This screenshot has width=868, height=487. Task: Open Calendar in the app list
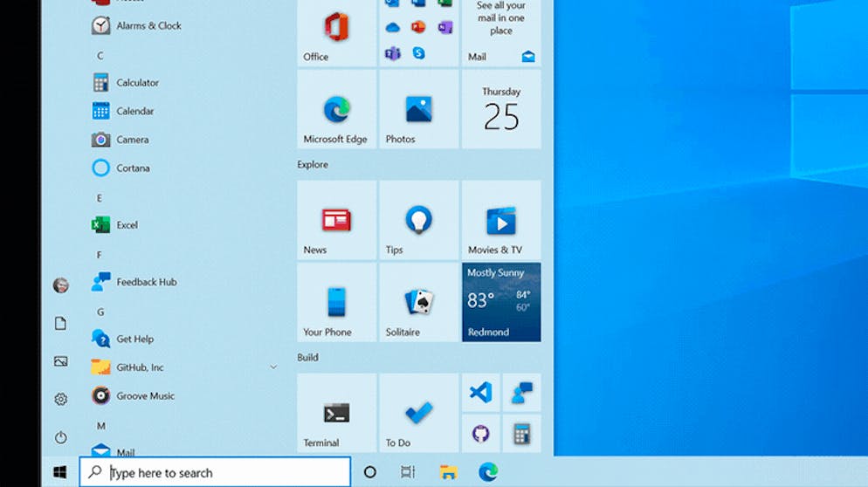tap(123, 111)
